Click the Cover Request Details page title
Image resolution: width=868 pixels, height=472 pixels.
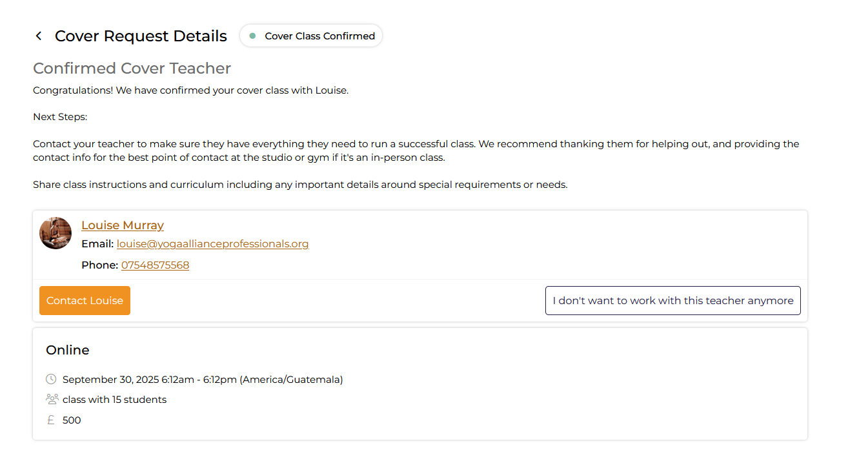141,36
